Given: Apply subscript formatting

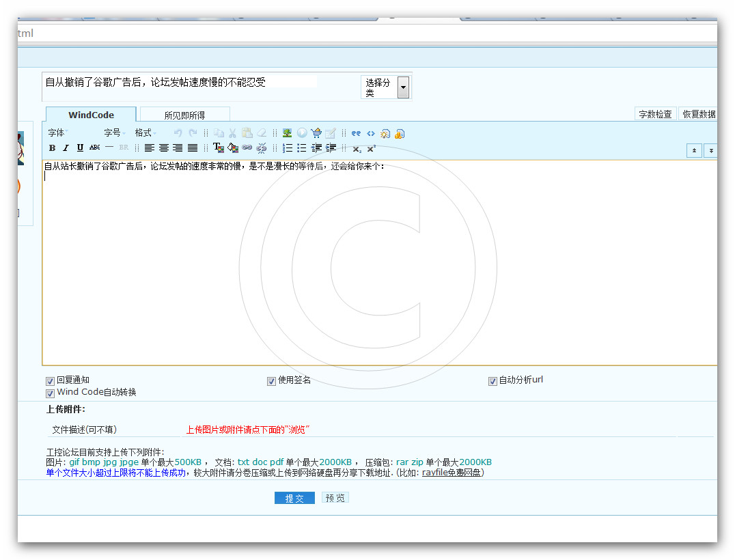Looking at the screenshot, I should (357, 148).
